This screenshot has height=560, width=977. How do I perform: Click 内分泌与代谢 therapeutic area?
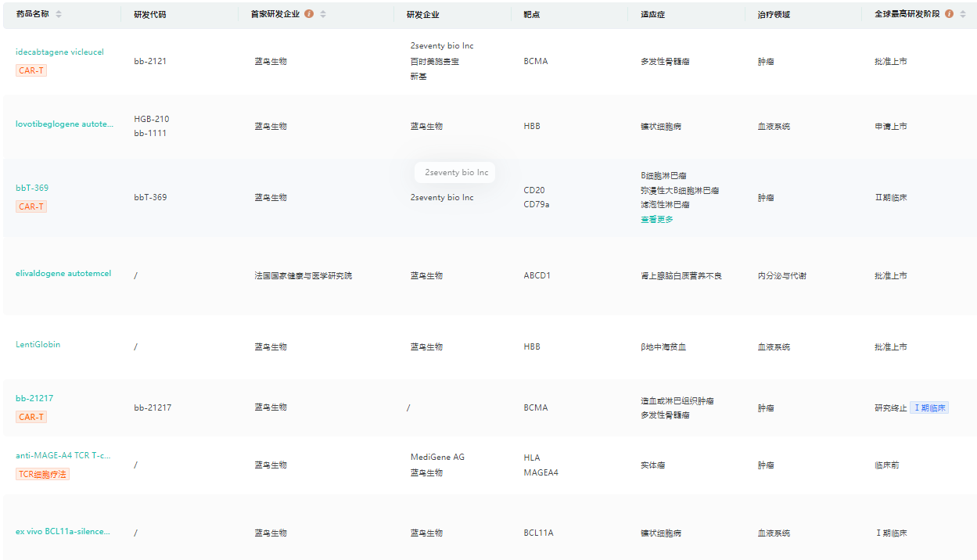(x=782, y=275)
